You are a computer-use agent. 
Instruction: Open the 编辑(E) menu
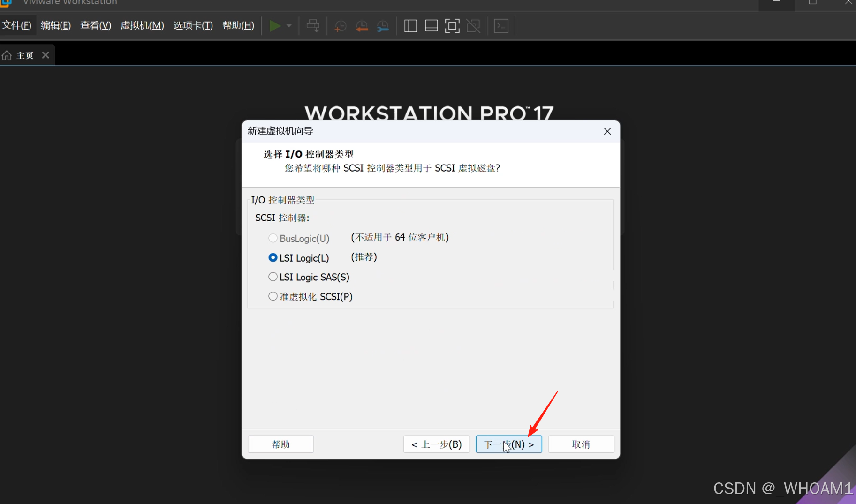pos(56,25)
